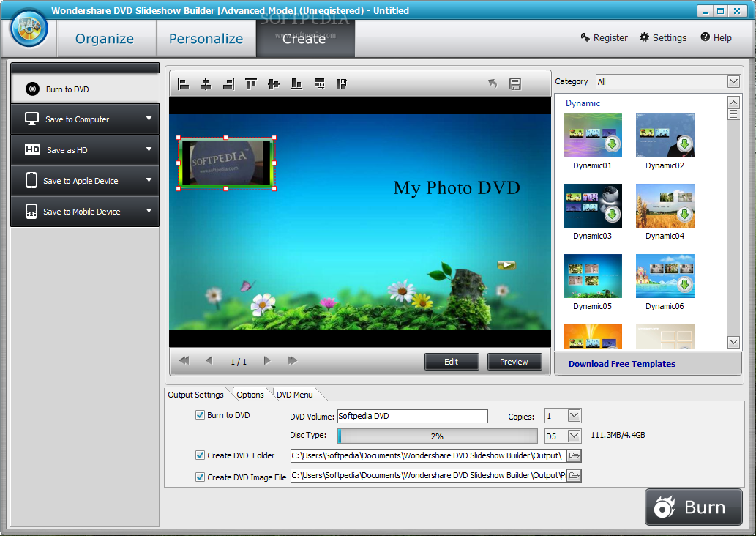Viewport: 756px width, 536px height.
Task: Open the D5 disc type dropdown
Action: click(574, 436)
